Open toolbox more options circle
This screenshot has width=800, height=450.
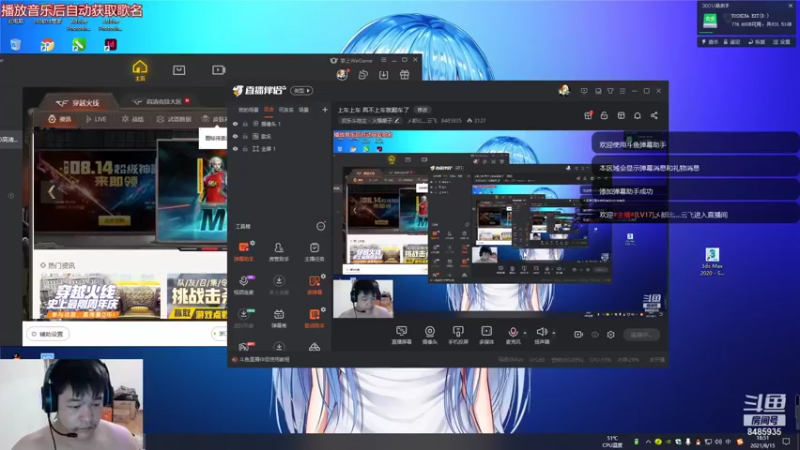click(x=320, y=226)
